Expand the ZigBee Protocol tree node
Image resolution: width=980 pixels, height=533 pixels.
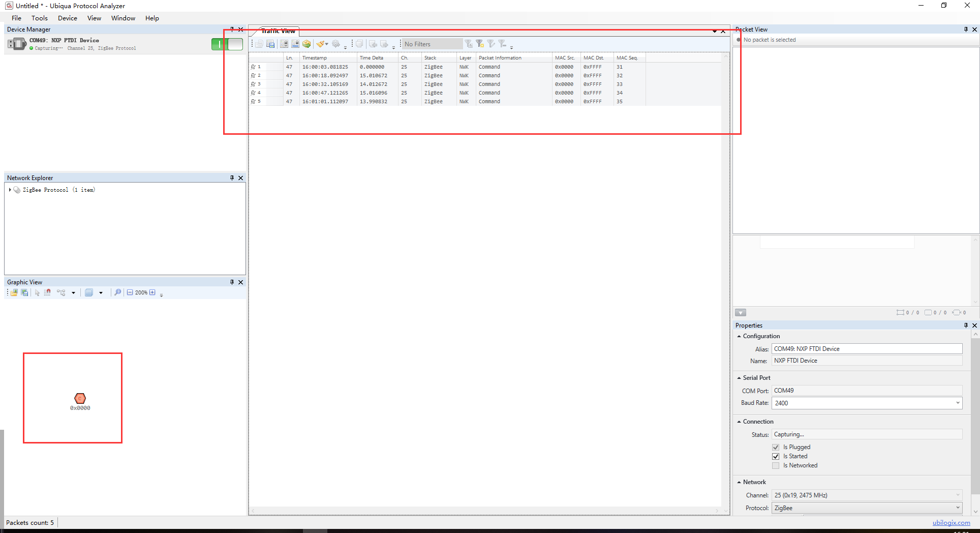click(10, 190)
